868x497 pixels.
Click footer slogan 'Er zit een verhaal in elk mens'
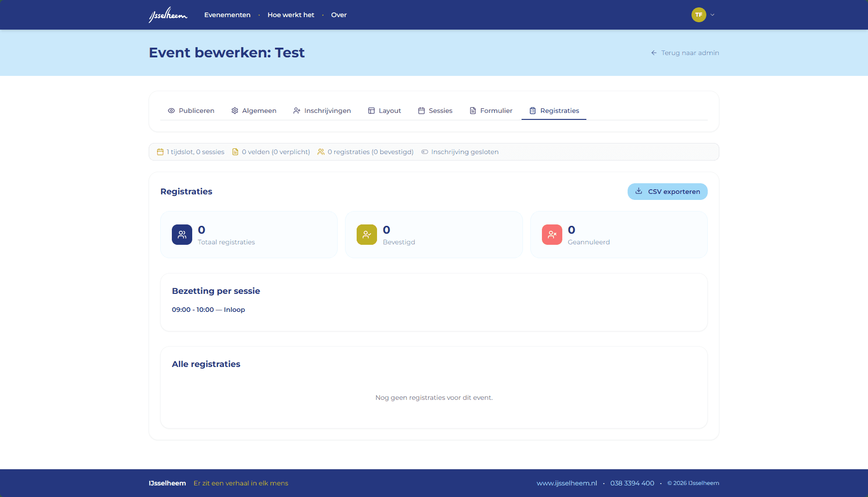point(241,483)
